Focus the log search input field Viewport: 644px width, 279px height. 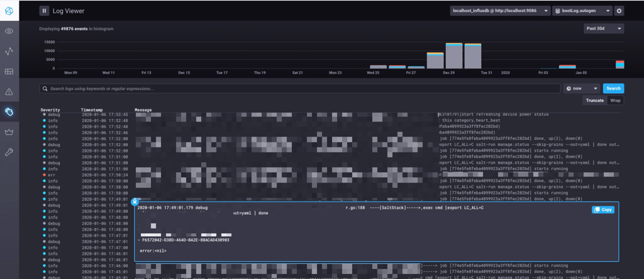coord(300,88)
